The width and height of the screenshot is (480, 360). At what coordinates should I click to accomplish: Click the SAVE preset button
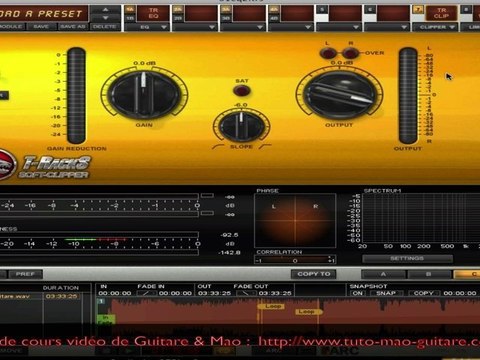[41, 26]
